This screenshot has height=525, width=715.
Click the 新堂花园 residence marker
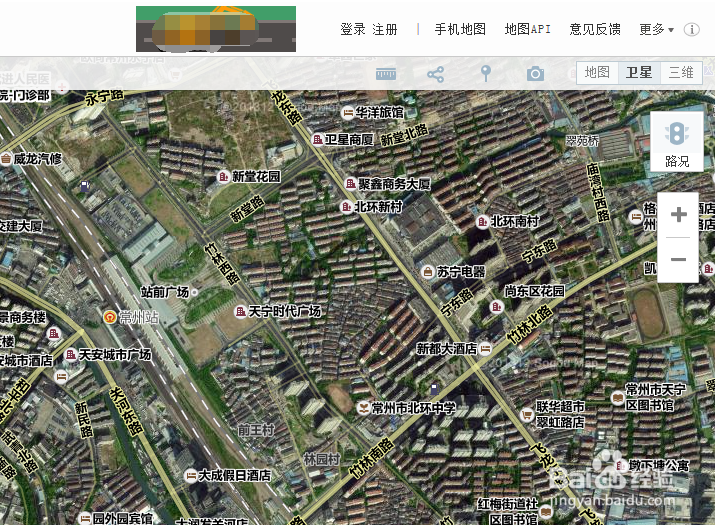click(x=223, y=177)
